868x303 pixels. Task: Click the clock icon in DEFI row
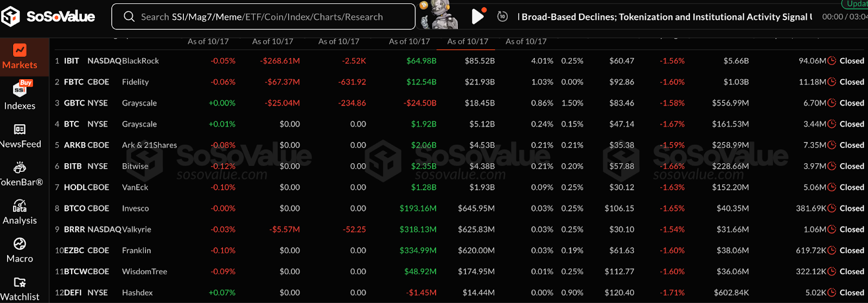[832, 293]
